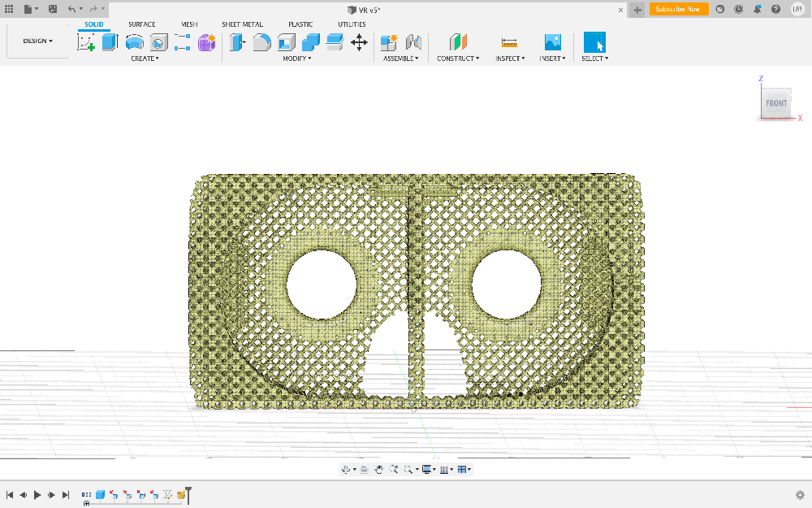Click the FRONT face of ViewCube
Screen dimensions: 812x508
[x=776, y=103]
